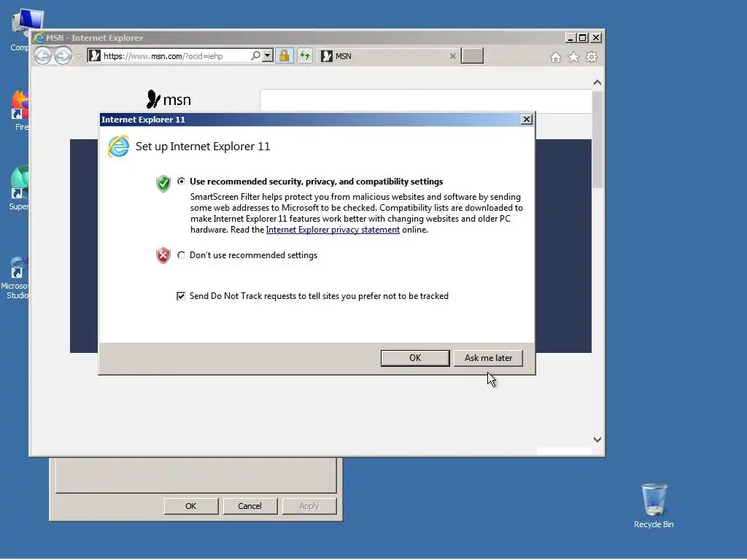Open the Tools gear icon
747x560 pixels.
pyautogui.click(x=592, y=57)
